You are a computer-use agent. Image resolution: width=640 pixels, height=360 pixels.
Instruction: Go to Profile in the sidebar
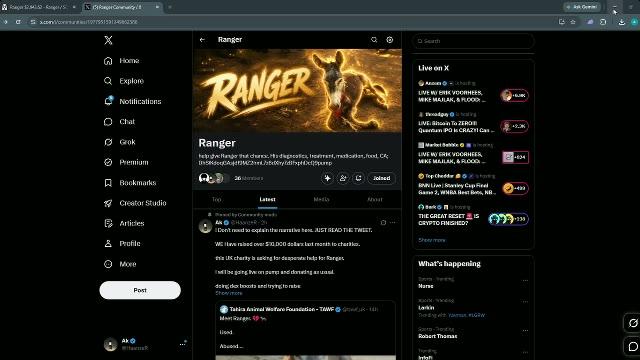[122, 244]
